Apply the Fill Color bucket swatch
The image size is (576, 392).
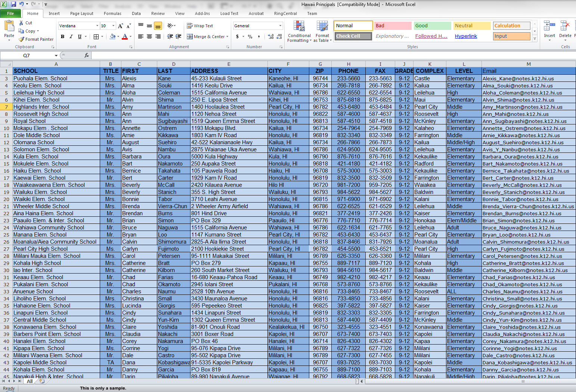112,37
